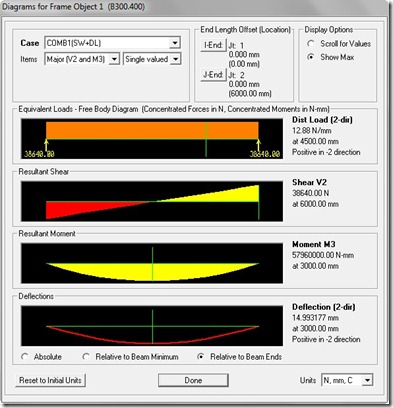Click the I-End button
This screenshot has height=408, width=393.
[213, 45]
